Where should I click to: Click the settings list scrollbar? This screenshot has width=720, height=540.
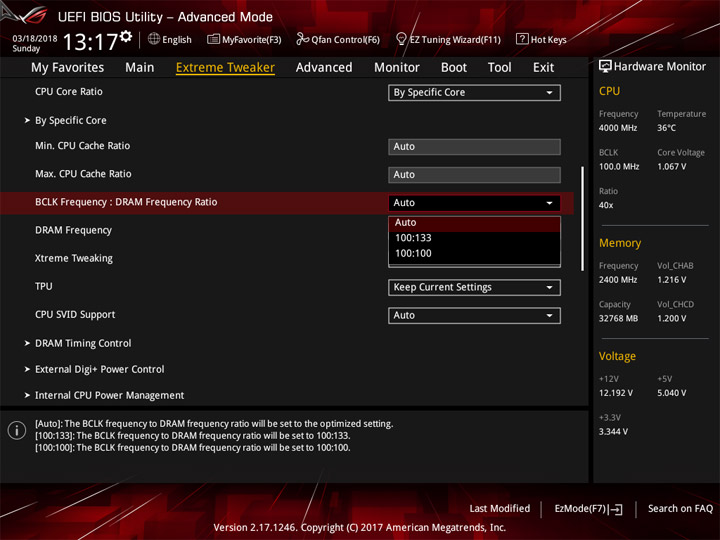[x=583, y=219]
